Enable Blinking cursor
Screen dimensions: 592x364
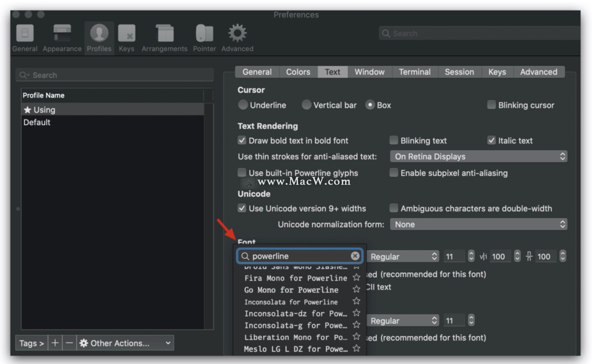coord(491,105)
